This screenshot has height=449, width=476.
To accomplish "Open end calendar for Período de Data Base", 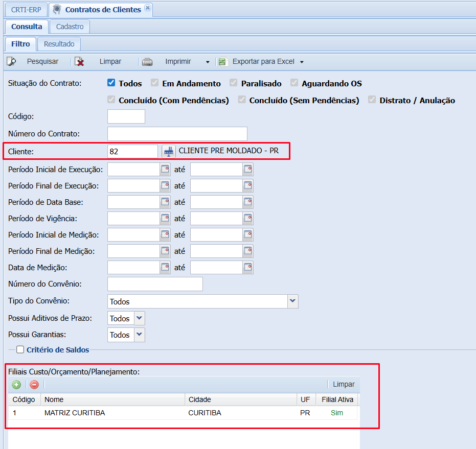I will [x=248, y=202].
